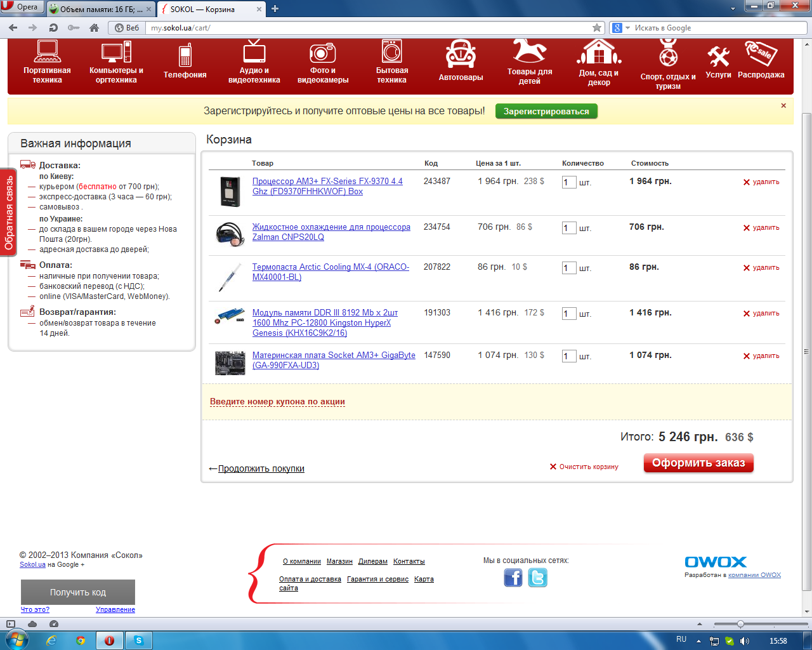Open the Материнская плата GigaByte link
812x650 pixels.
[x=334, y=360]
